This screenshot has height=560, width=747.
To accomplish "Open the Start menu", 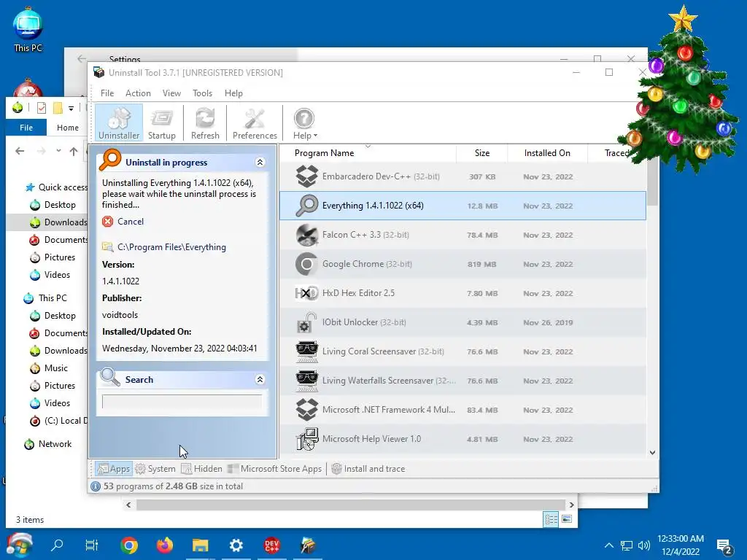I will pyautogui.click(x=20, y=545).
